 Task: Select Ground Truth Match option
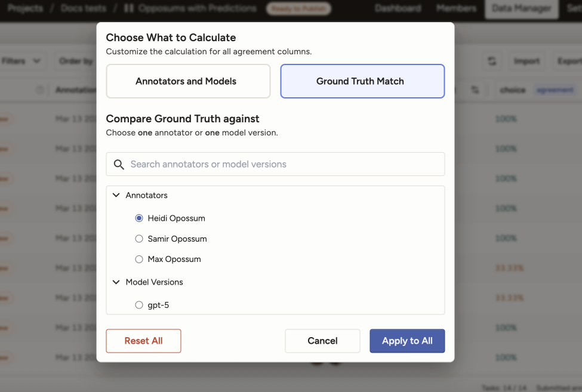(362, 81)
